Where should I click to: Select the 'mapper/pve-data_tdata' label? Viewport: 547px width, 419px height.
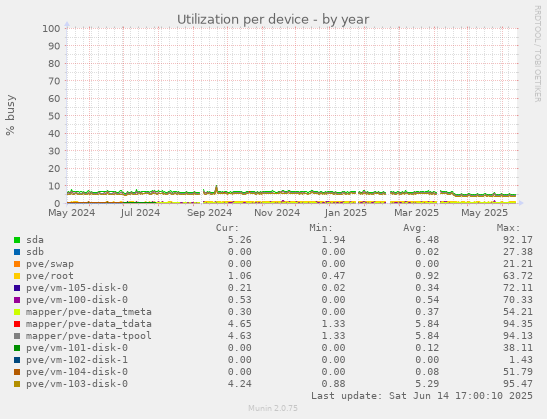(89, 324)
